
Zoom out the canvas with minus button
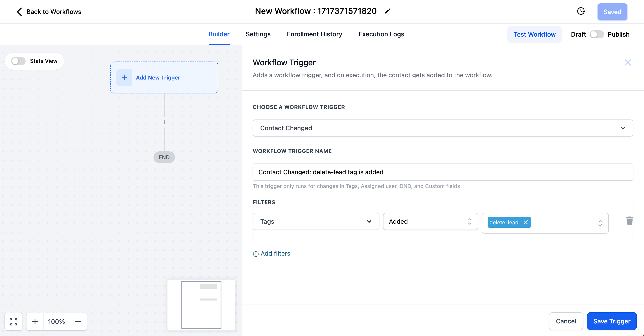pos(78,321)
